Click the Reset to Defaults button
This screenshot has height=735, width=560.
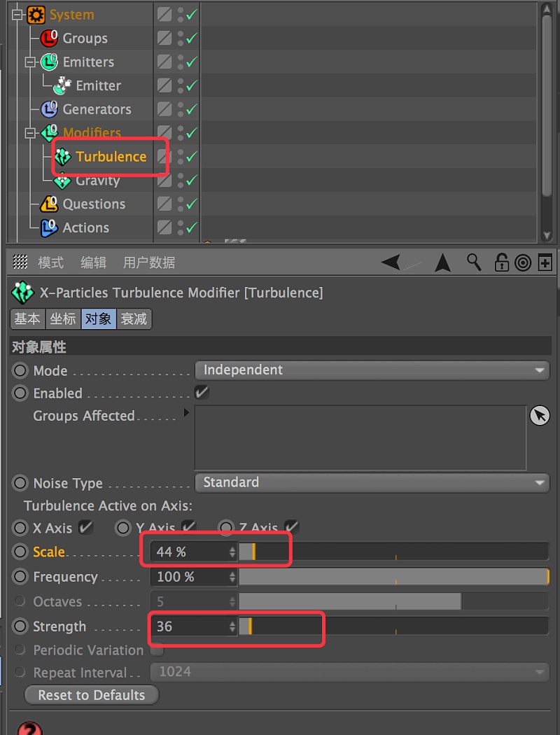coord(92,694)
